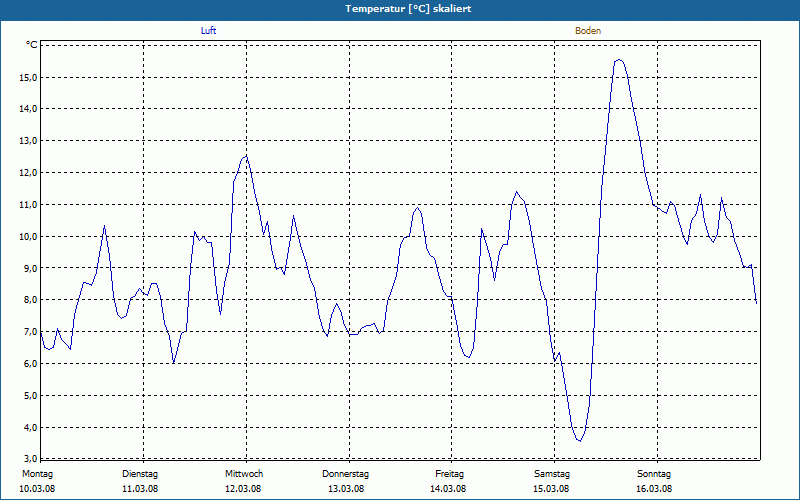Click the '6,0' y-axis value
Viewport: 800px width, 500px height.
pos(30,364)
